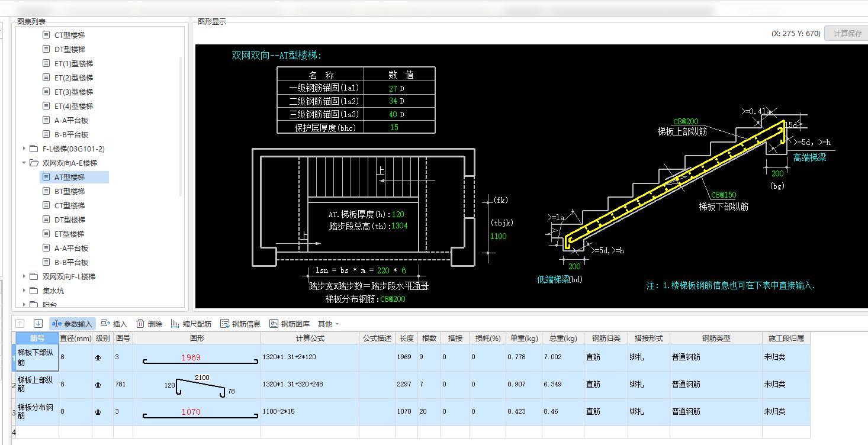
Task: Click the formula cell 1100-2*15
Action: click(310, 412)
